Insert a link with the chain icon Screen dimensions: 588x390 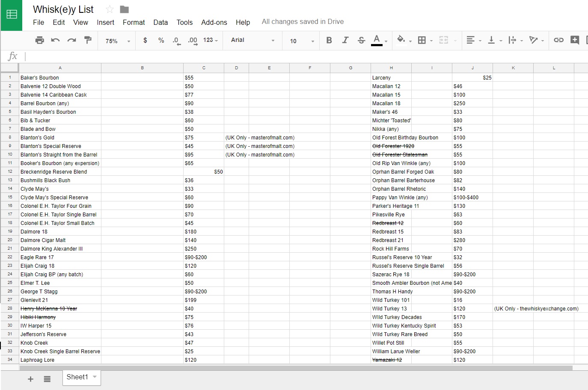point(558,40)
